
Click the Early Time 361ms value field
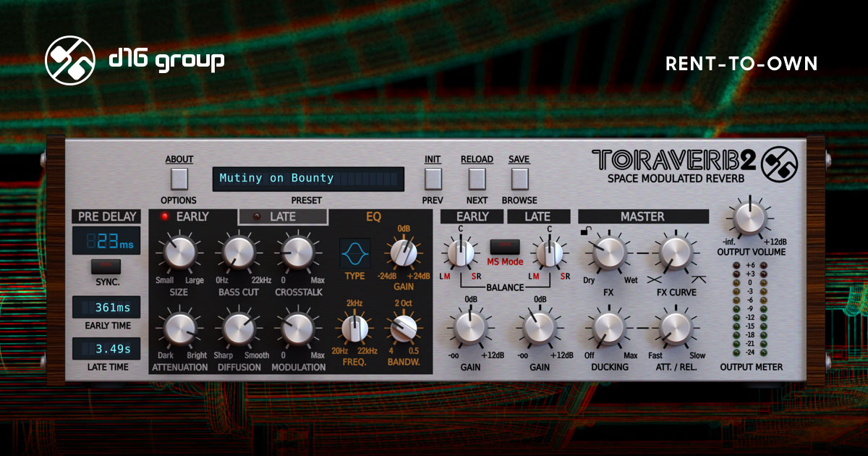click(x=106, y=306)
